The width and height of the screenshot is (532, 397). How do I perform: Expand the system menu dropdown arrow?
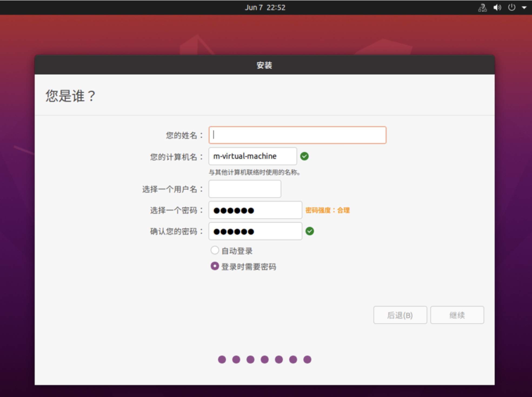(x=524, y=8)
